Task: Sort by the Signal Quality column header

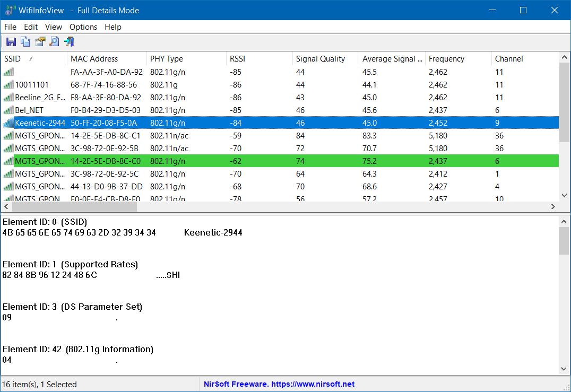Action: click(325, 58)
